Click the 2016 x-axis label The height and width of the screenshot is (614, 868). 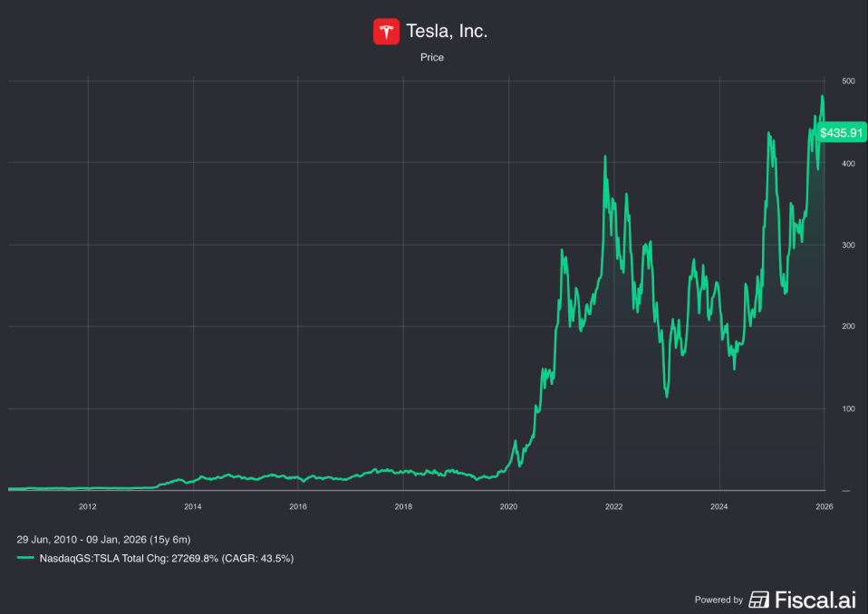point(298,507)
